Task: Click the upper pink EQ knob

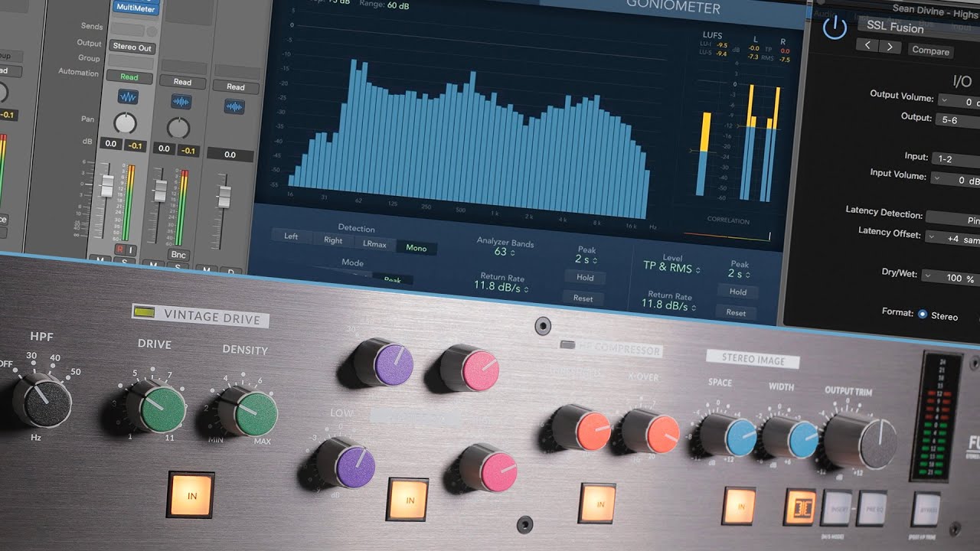Action: click(469, 368)
